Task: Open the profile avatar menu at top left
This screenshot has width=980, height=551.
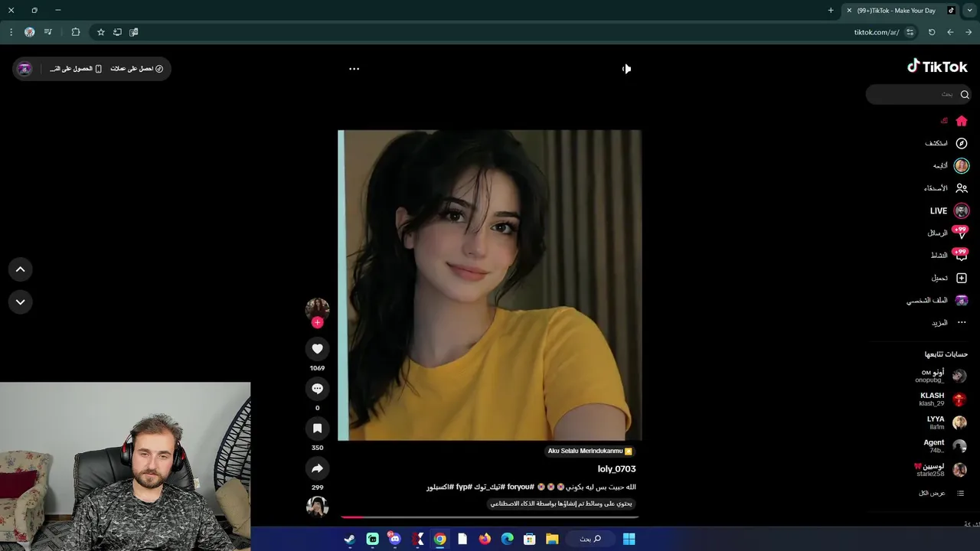Action: (24, 69)
